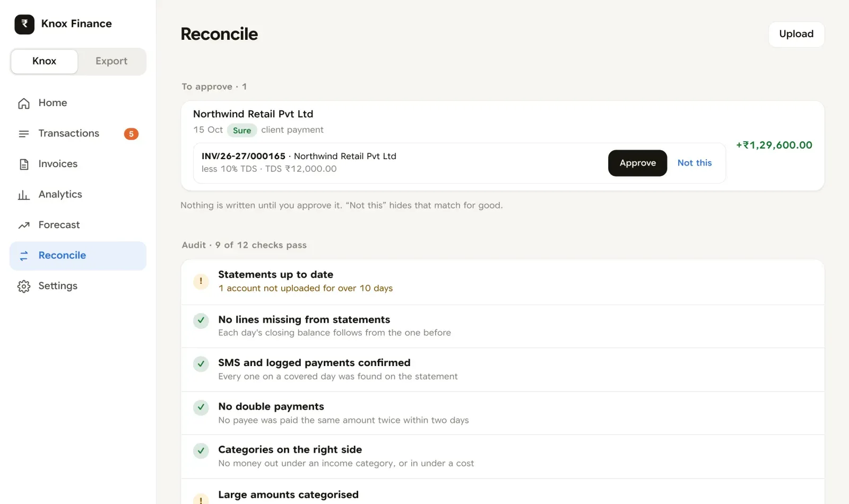Click the No lines missing from statements check
The image size is (849, 504).
[503, 326]
